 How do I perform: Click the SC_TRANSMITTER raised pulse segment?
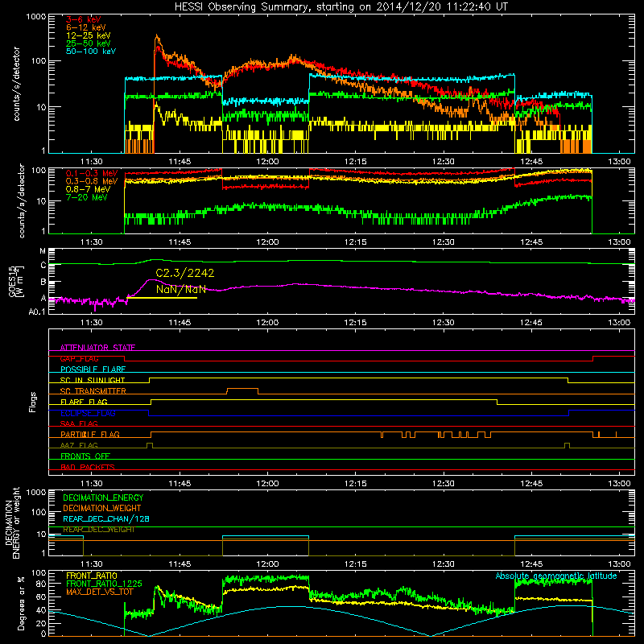[243, 389]
